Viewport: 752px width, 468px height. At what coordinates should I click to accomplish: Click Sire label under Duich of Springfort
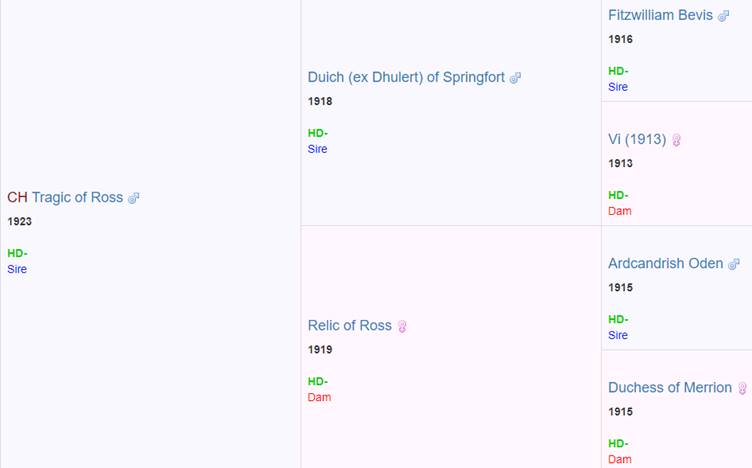[317, 149]
